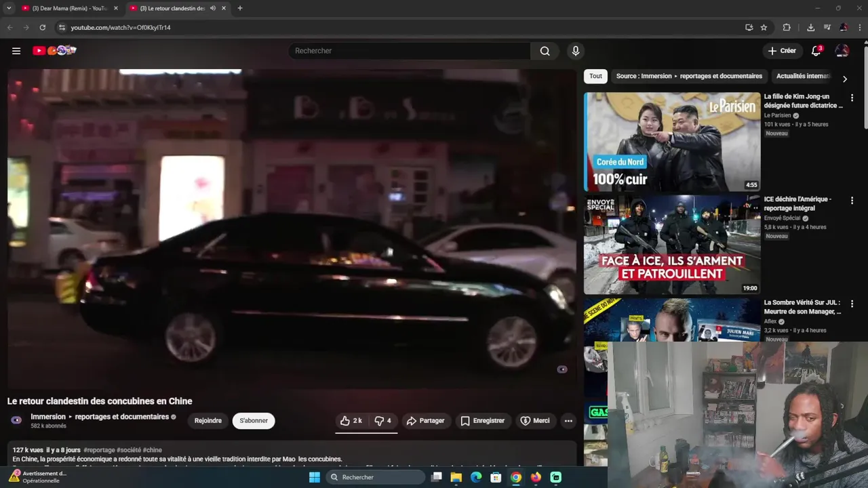The width and height of the screenshot is (868, 488).
Task: Open Microsoft Edge from taskbar
Action: (x=476, y=477)
